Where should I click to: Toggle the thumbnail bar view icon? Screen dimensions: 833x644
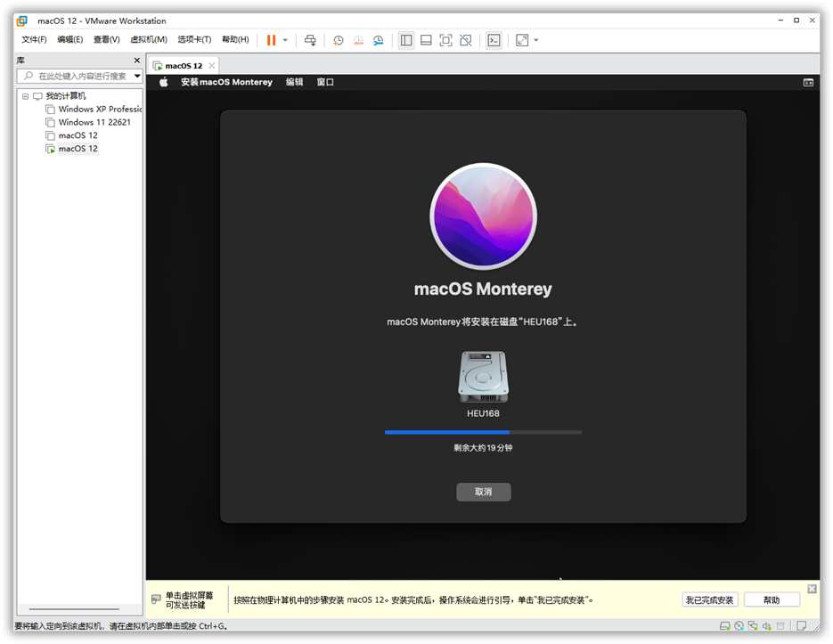tap(426, 40)
